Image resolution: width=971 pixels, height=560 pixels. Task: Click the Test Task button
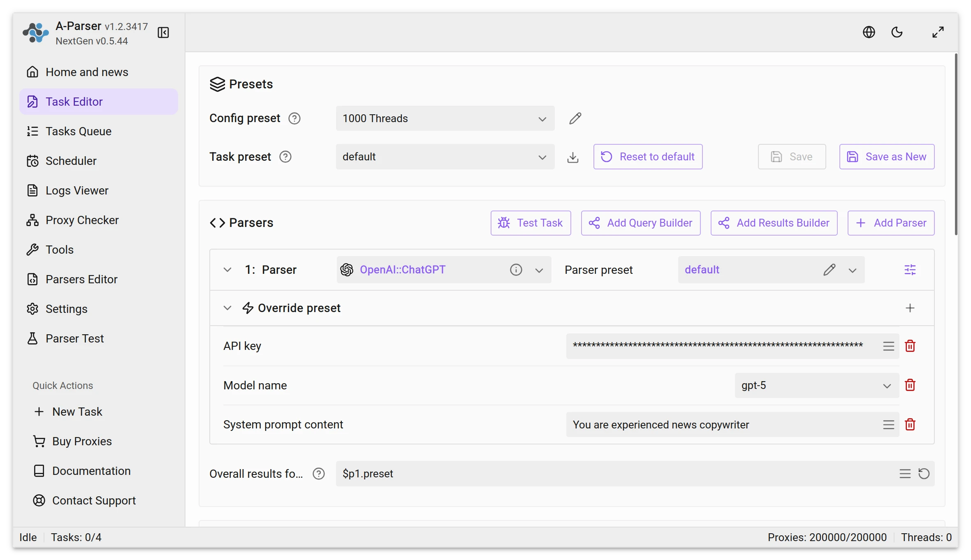point(531,223)
